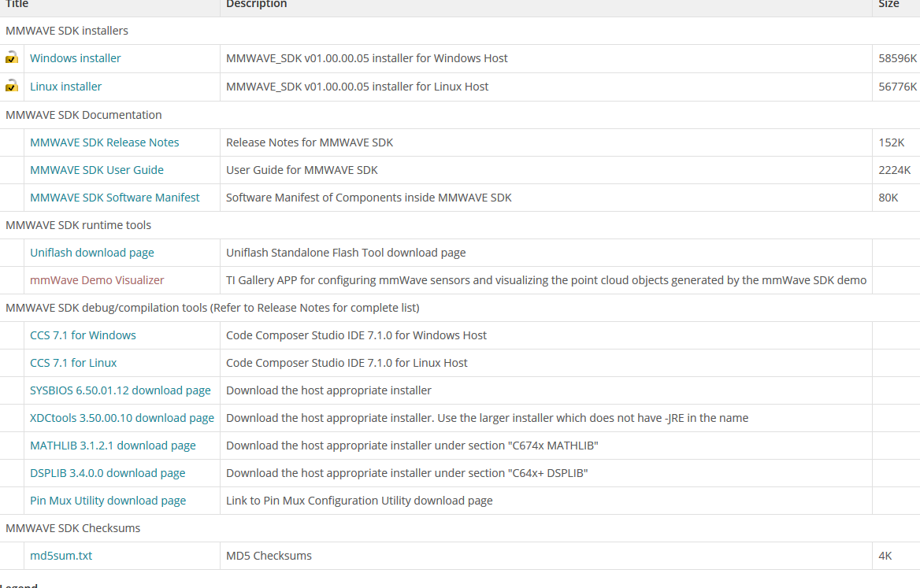Click the lock icon beside Linux installer

tap(11, 86)
